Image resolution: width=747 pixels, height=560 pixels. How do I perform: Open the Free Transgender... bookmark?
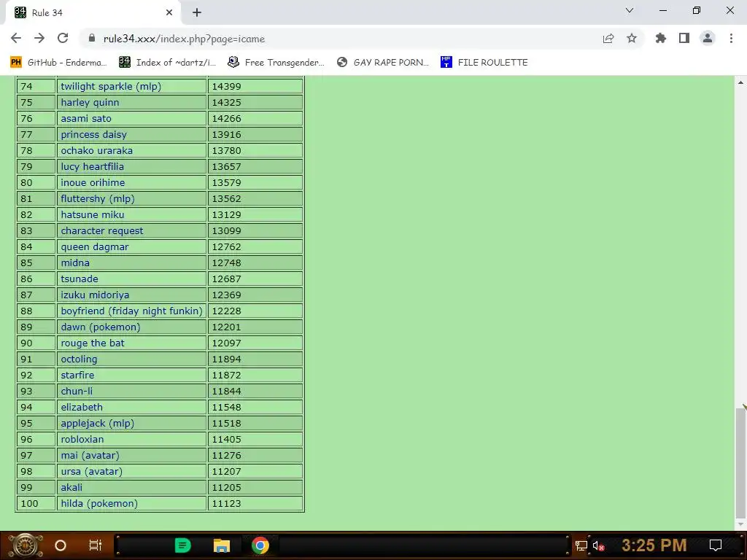(275, 63)
